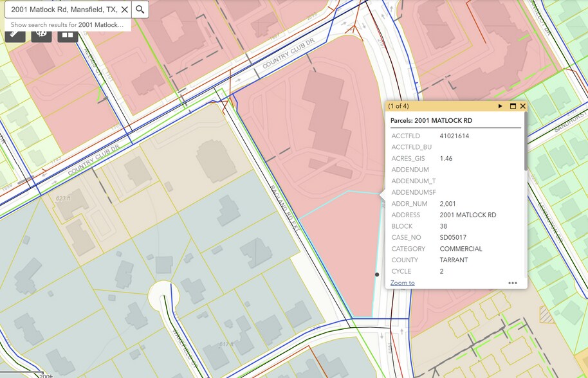Image resolution: width=588 pixels, height=378 pixels.
Task: Click the Zoom to link
Action: tap(402, 283)
